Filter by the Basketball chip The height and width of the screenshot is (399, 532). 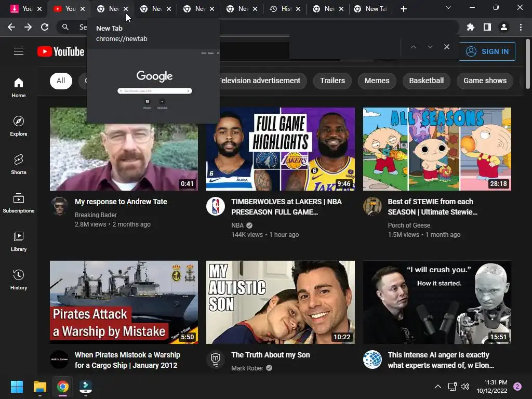click(x=427, y=81)
